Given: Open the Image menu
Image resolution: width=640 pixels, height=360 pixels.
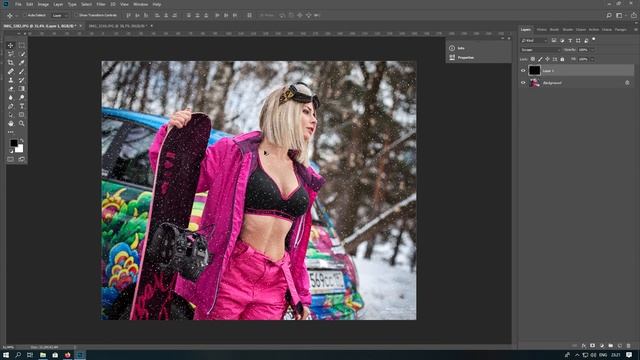Looking at the screenshot, I should point(43,4).
